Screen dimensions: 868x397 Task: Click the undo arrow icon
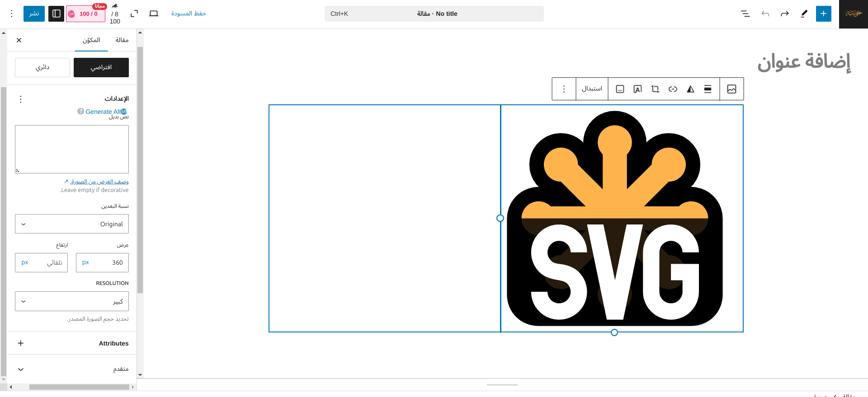[x=765, y=14]
